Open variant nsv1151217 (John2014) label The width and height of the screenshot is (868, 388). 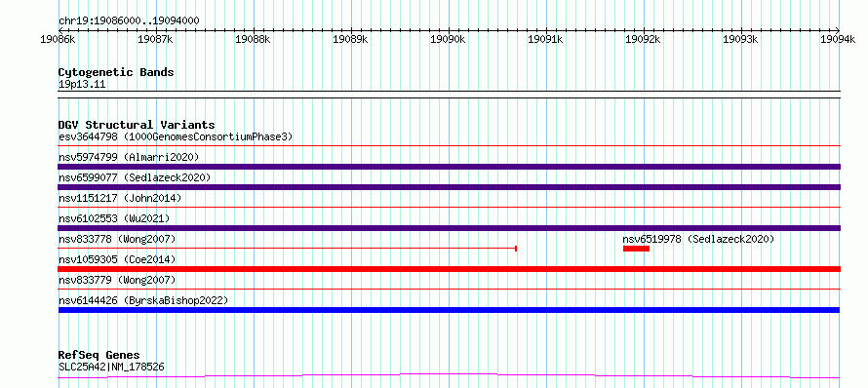[120, 198]
